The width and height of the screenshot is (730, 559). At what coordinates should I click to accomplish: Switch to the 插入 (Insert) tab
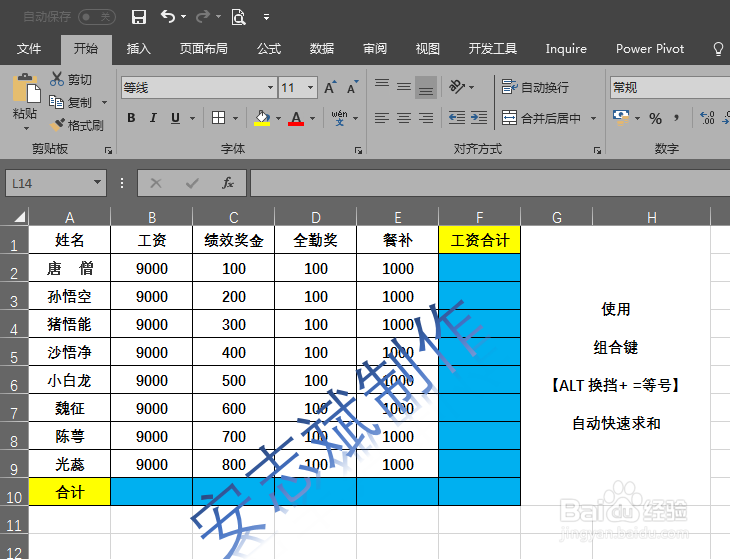(139, 48)
